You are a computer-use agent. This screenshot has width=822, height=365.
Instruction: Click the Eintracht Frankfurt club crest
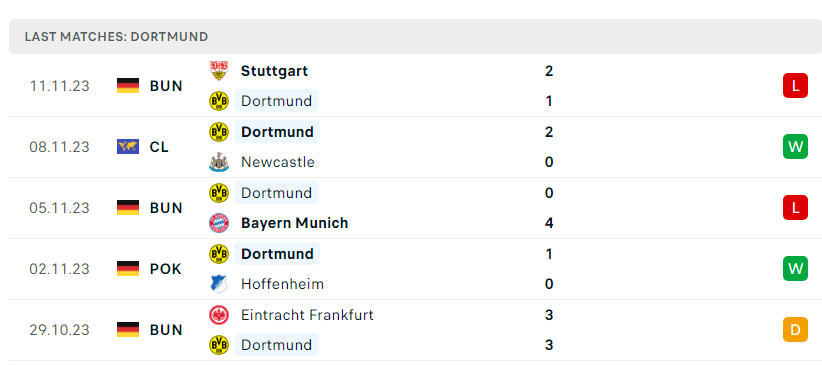pyautogui.click(x=219, y=315)
